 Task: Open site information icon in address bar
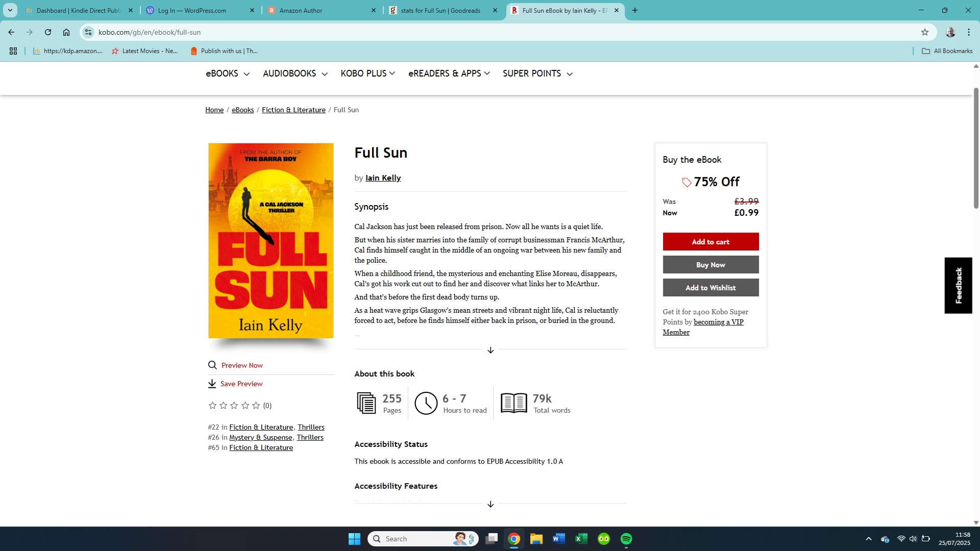coord(88,32)
